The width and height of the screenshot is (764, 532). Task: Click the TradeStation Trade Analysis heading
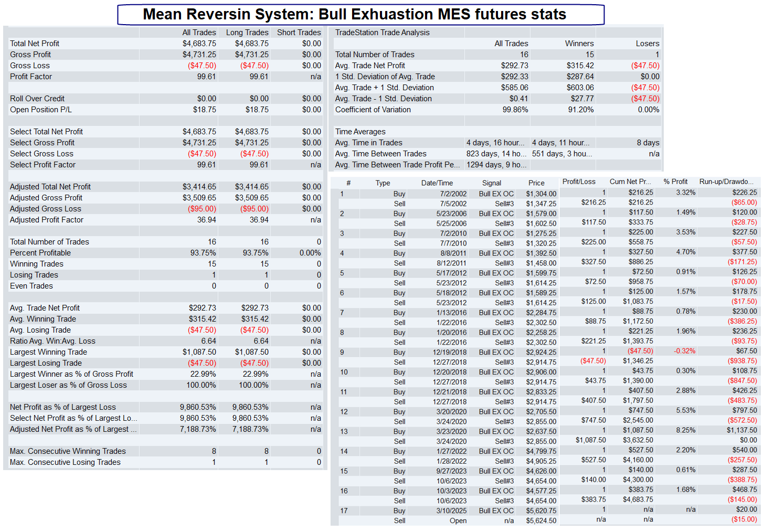(383, 33)
